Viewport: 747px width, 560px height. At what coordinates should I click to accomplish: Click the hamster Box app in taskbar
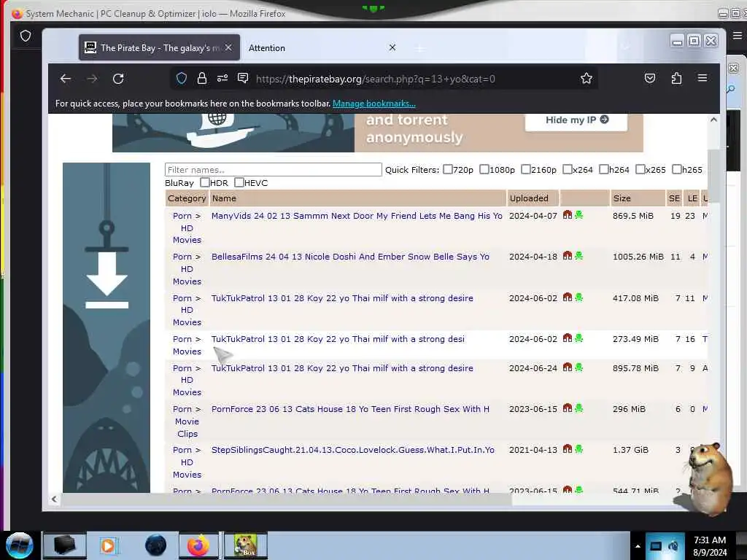pos(245,545)
